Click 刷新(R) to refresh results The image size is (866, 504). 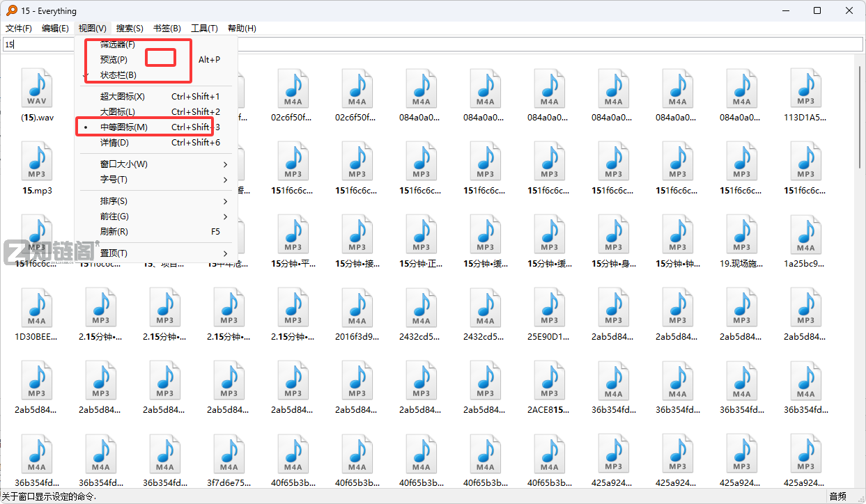pos(114,232)
